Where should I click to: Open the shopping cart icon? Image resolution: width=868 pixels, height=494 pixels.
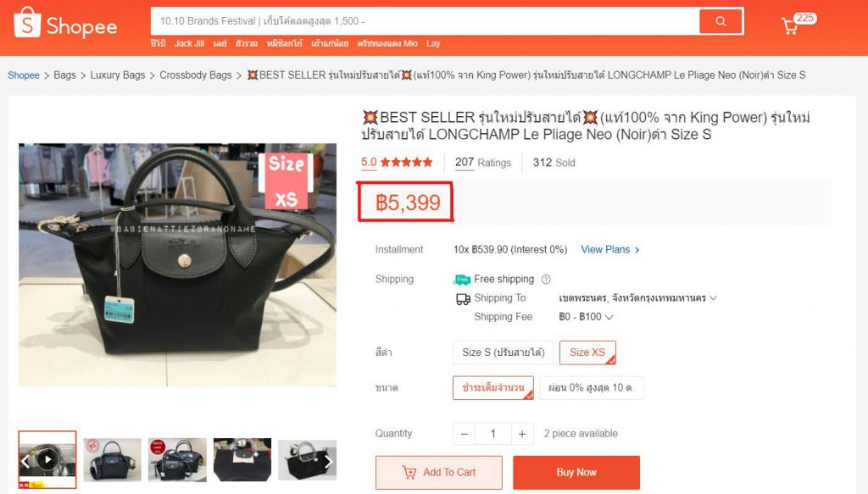click(790, 25)
